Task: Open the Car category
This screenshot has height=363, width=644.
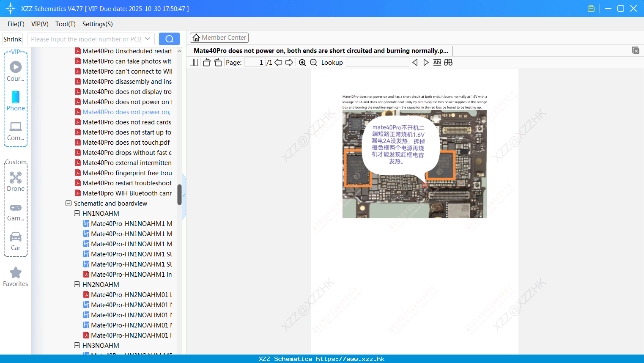Action: (x=16, y=241)
